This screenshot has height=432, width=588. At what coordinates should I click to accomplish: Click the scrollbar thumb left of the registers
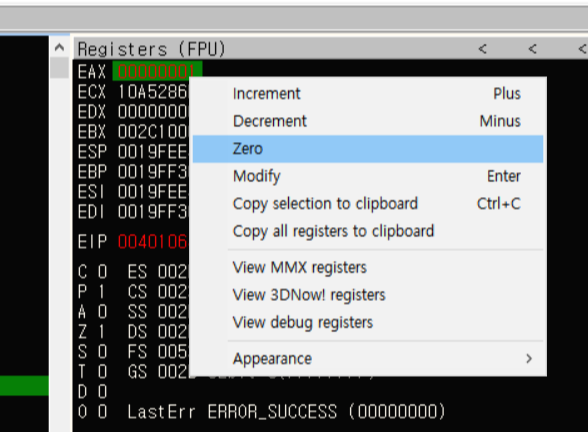pos(59,68)
